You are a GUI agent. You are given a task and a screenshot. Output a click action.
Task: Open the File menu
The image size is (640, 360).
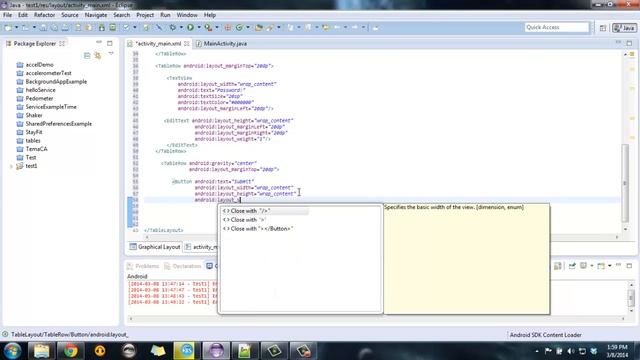[7, 15]
